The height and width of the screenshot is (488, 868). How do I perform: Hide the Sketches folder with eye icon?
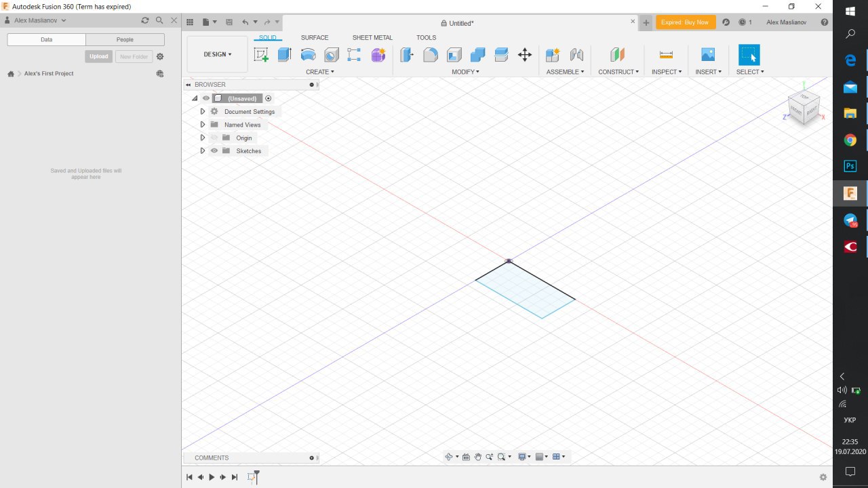pyautogui.click(x=214, y=150)
